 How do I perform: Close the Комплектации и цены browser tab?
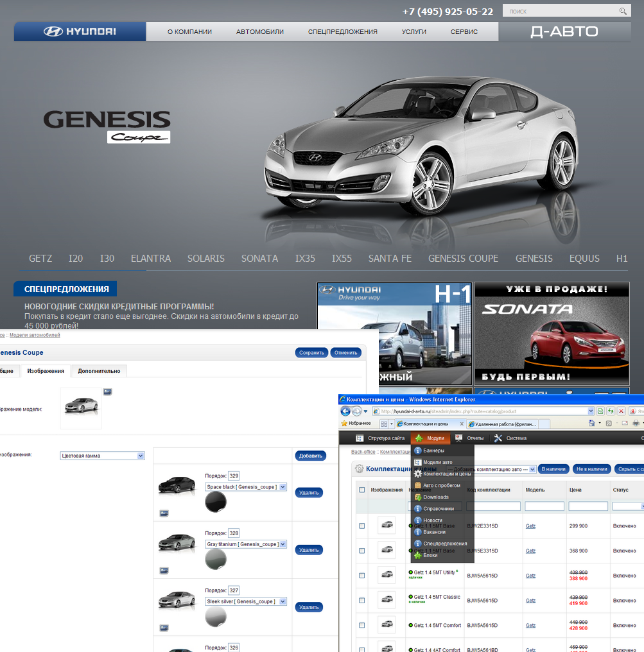462,424
